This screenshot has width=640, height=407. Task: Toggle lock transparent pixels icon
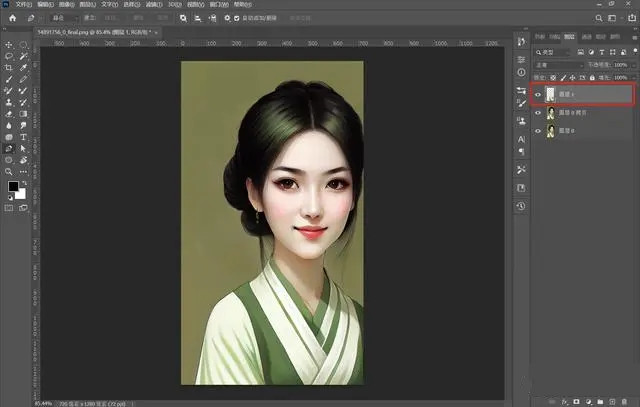click(553, 78)
